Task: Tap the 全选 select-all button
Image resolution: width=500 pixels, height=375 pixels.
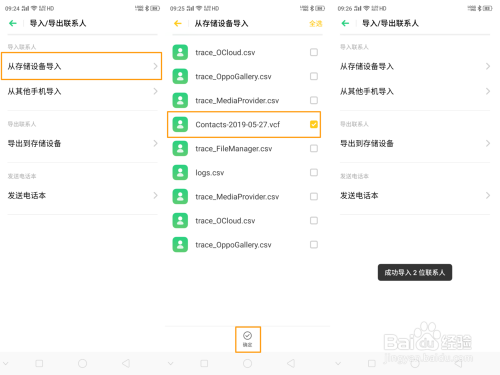Action: click(316, 23)
